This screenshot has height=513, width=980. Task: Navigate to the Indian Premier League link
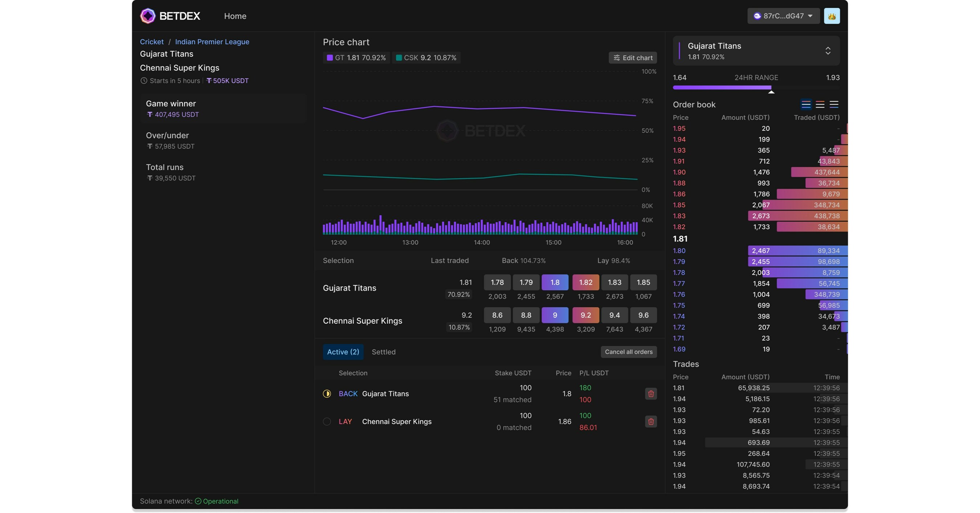tap(212, 42)
